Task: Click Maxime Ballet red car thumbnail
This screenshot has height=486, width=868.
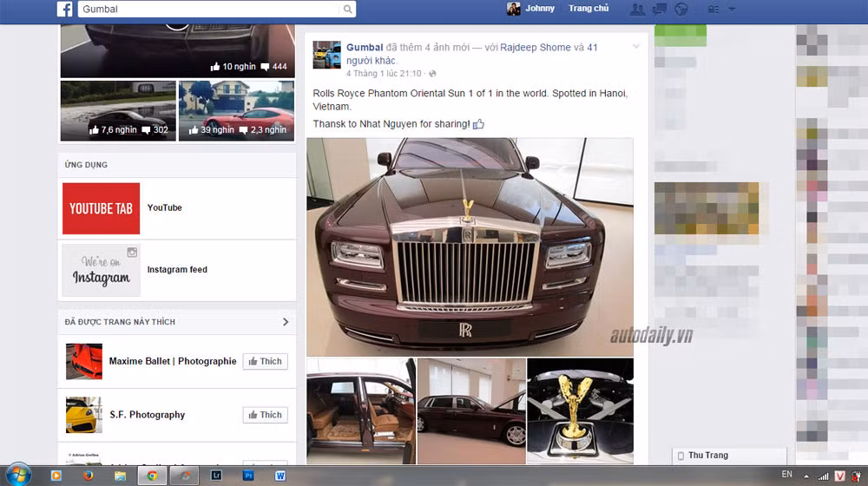Action: (84, 361)
